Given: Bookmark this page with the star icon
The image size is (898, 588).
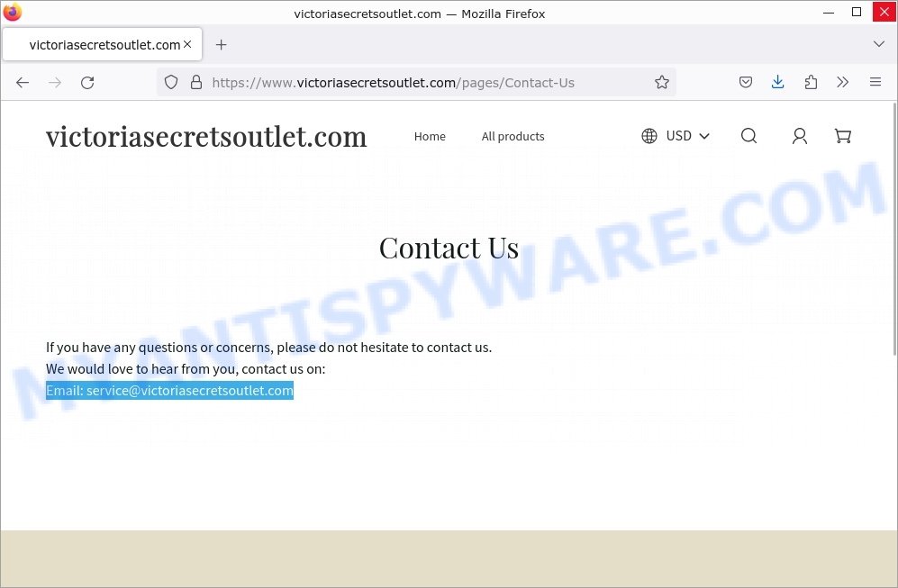Looking at the screenshot, I should pos(661,82).
